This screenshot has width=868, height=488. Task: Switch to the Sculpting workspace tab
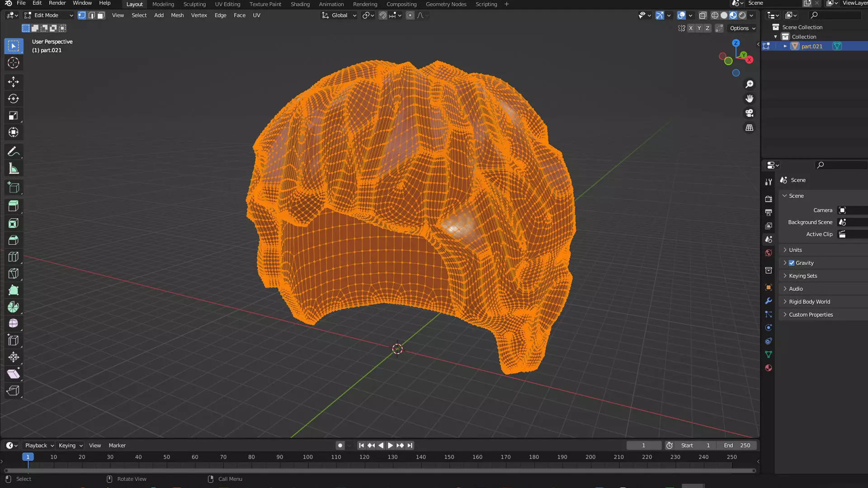pos(194,4)
